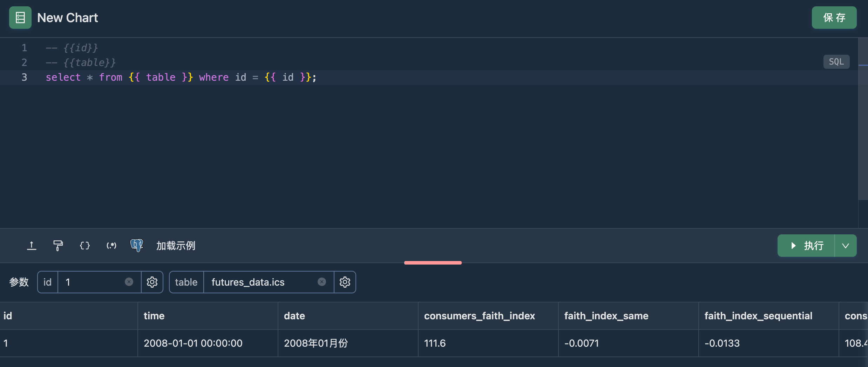
Task: Click the editor minimap scrollbar
Action: pos(863,119)
